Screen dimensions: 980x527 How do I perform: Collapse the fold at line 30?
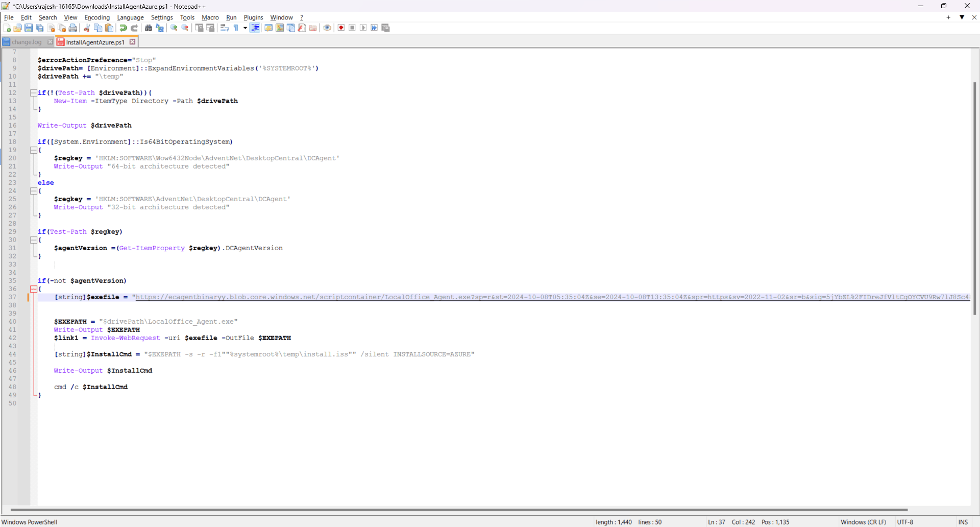point(33,240)
